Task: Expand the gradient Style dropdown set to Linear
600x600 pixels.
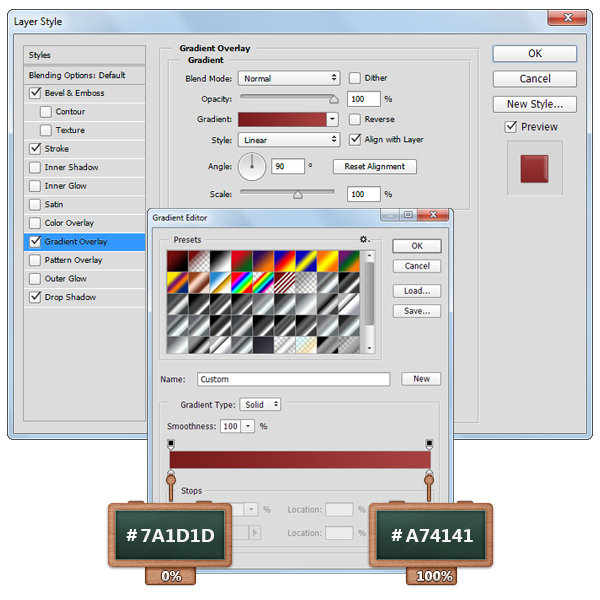Action: [290, 140]
